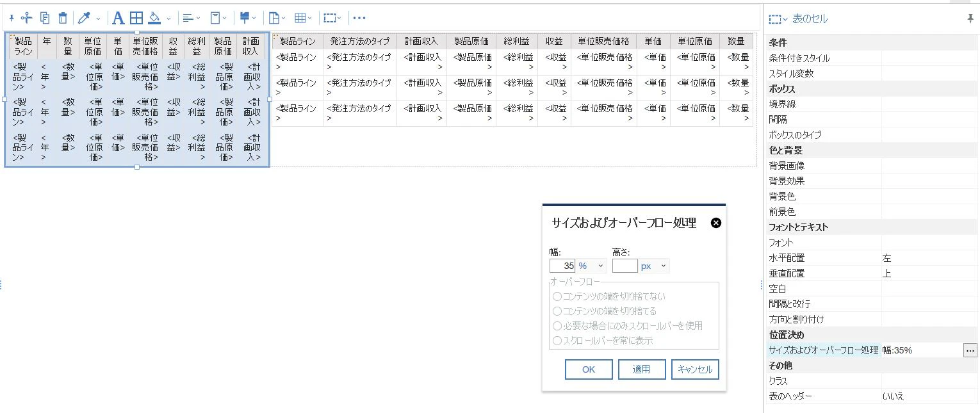This screenshot has width=980, height=413.
Task: Click the blue flag icon in the toolbar
Action: (245, 18)
